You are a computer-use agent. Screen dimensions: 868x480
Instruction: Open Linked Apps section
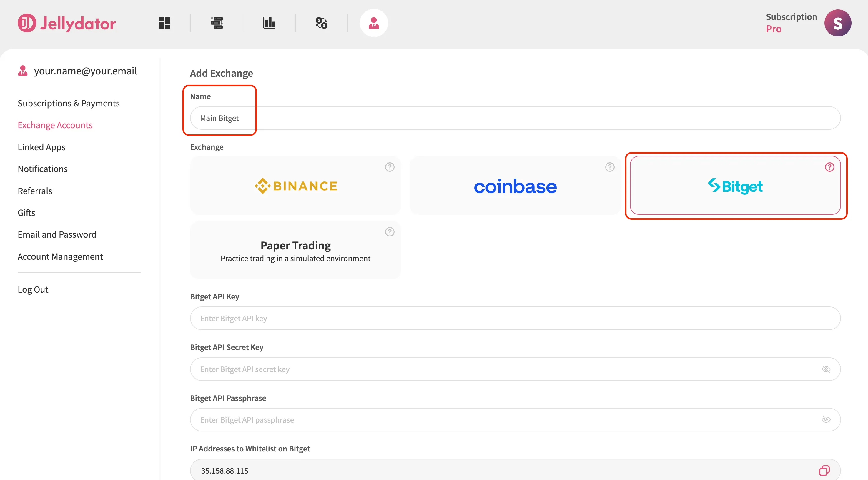pos(41,147)
